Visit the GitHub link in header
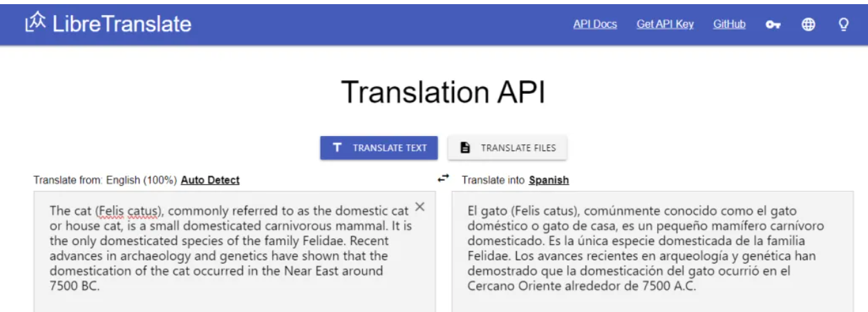The image size is (868, 312). [x=729, y=24]
